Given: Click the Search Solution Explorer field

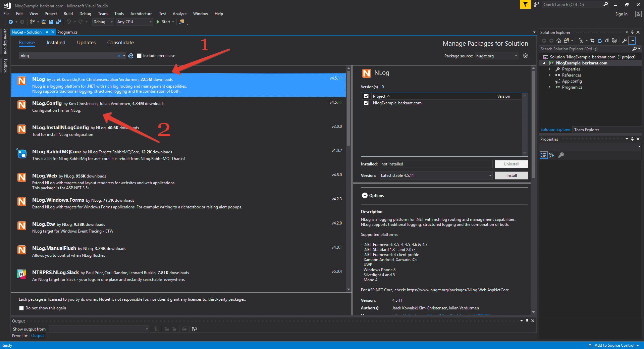Looking at the screenshot, I should [585, 49].
